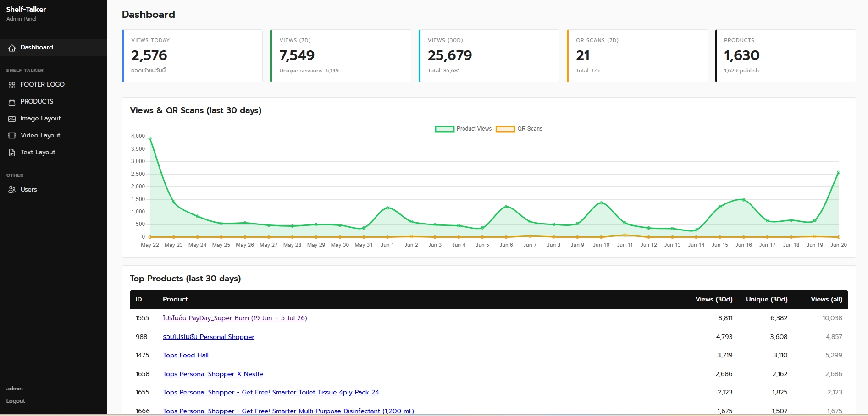
Task: Click the Views (30d) column header
Action: point(714,299)
